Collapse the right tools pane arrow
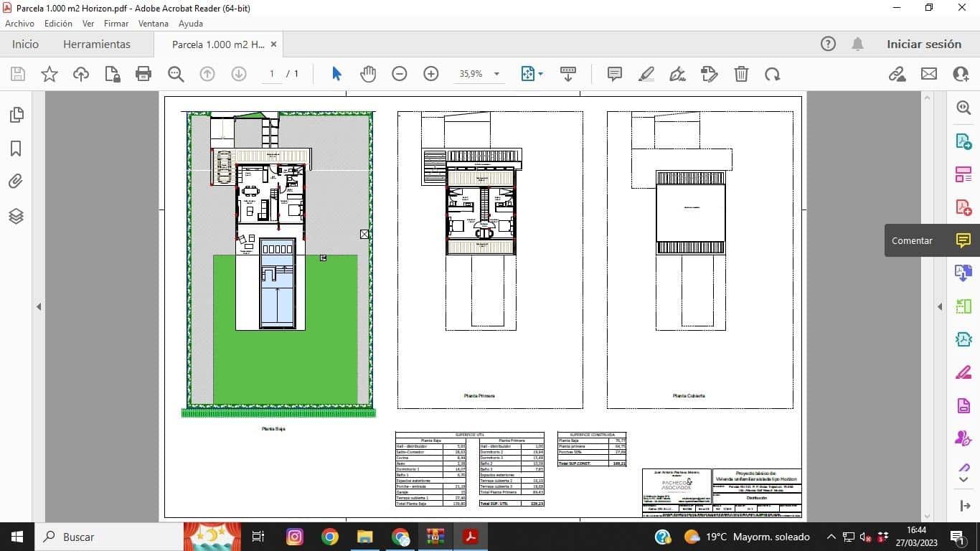The width and height of the screenshot is (980, 551). (x=940, y=307)
